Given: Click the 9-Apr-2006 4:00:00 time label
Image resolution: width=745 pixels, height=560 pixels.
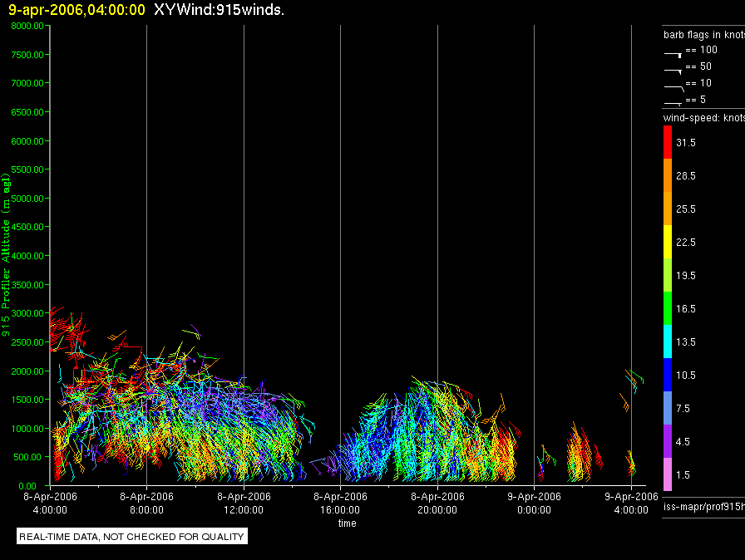Looking at the screenshot, I should (631, 503).
